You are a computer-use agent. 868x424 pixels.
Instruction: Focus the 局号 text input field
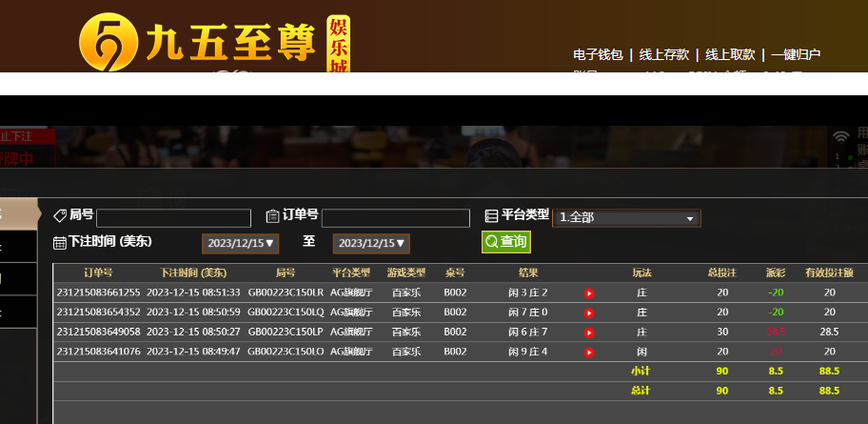click(x=173, y=218)
